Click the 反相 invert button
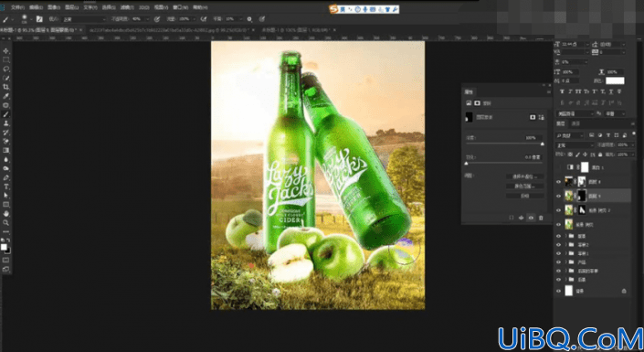Viewport: 644px width, 352px height. (525, 197)
